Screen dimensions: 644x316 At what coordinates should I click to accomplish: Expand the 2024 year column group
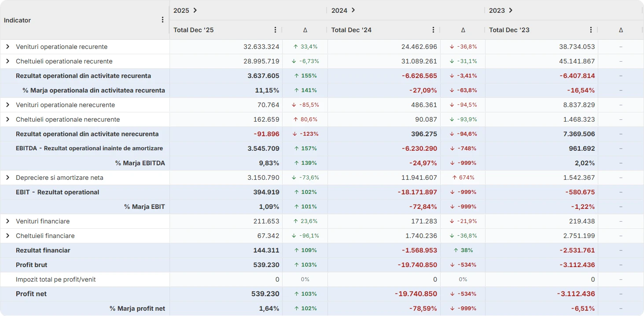pos(353,10)
